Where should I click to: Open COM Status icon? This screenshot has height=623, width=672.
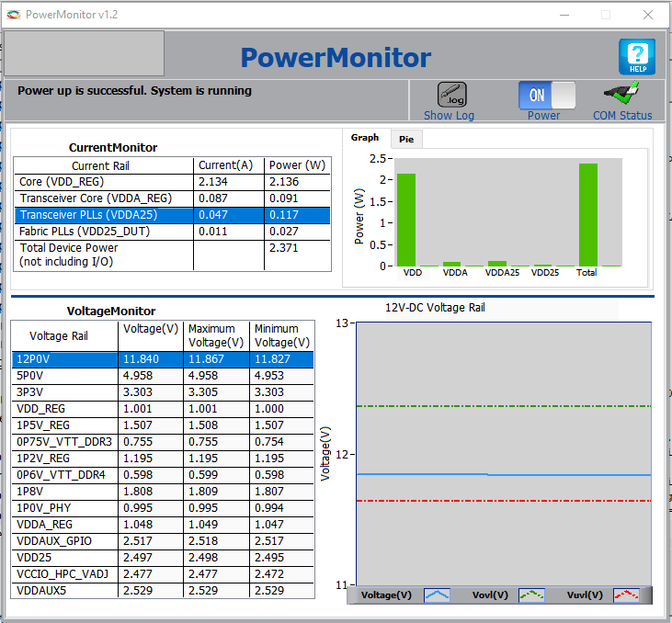tap(621, 94)
